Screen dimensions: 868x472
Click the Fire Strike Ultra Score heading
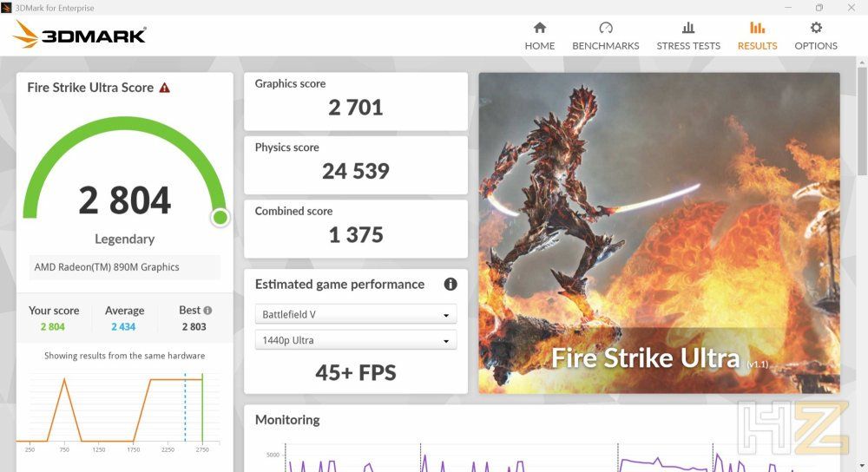(x=90, y=88)
